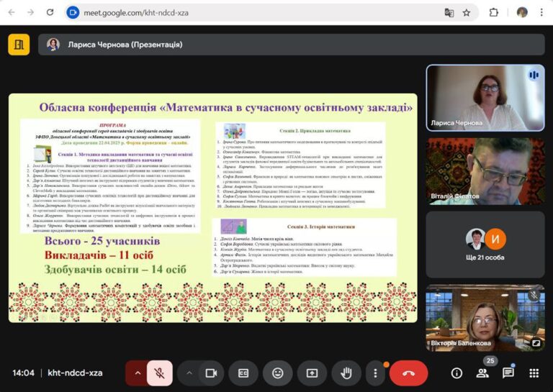553x392 pixels.
Task: Reload the Google Meet page
Action: [x=50, y=12]
